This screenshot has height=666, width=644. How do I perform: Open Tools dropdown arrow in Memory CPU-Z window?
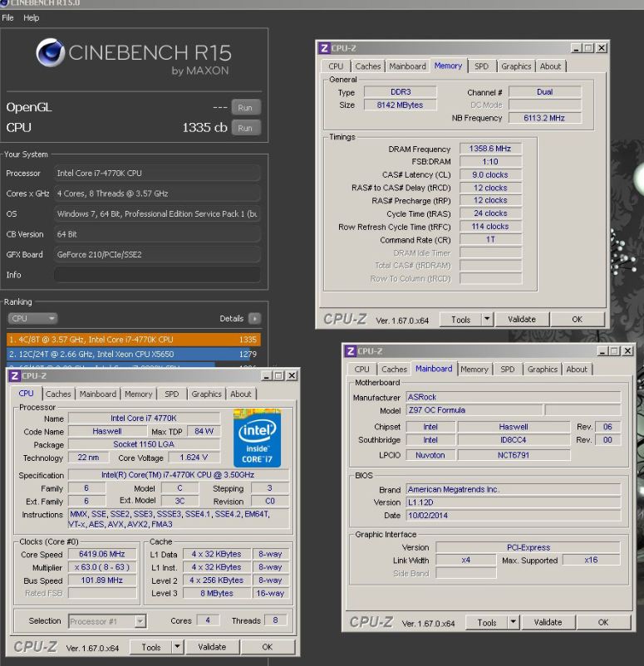click(x=487, y=320)
